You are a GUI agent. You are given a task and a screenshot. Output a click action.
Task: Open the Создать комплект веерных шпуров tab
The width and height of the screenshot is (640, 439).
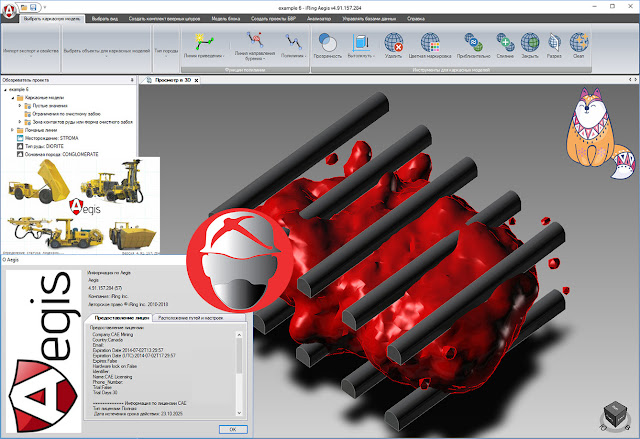(x=164, y=19)
